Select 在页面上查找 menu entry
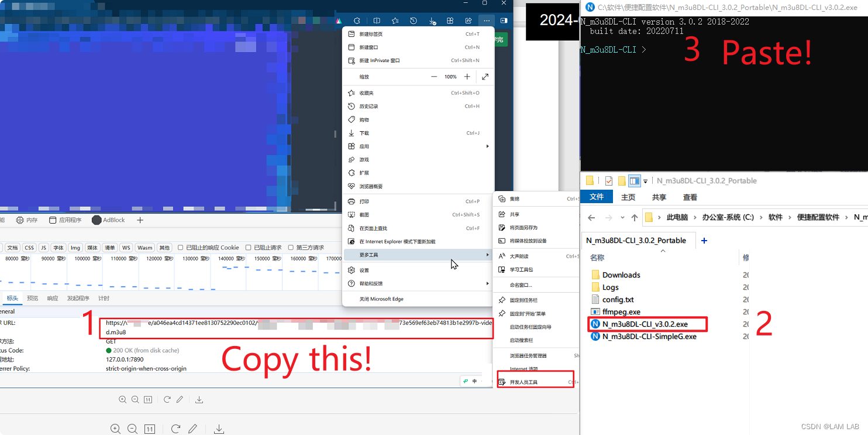Image resolution: width=868 pixels, height=435 pixels. click(418, 228)
